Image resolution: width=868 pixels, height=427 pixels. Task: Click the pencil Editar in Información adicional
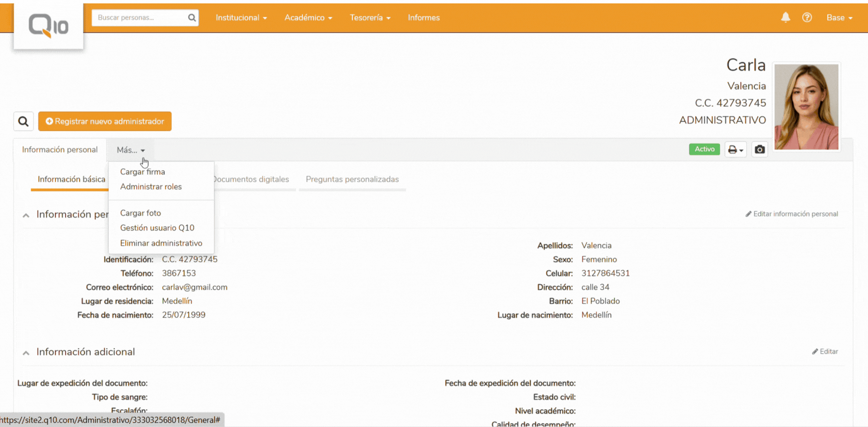825,352
